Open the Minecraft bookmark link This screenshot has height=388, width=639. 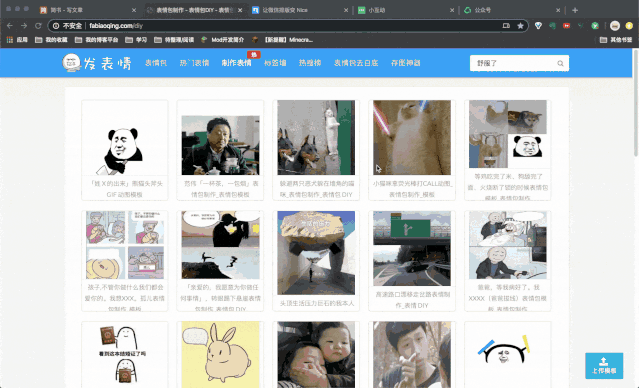click(x=282, y=40)
